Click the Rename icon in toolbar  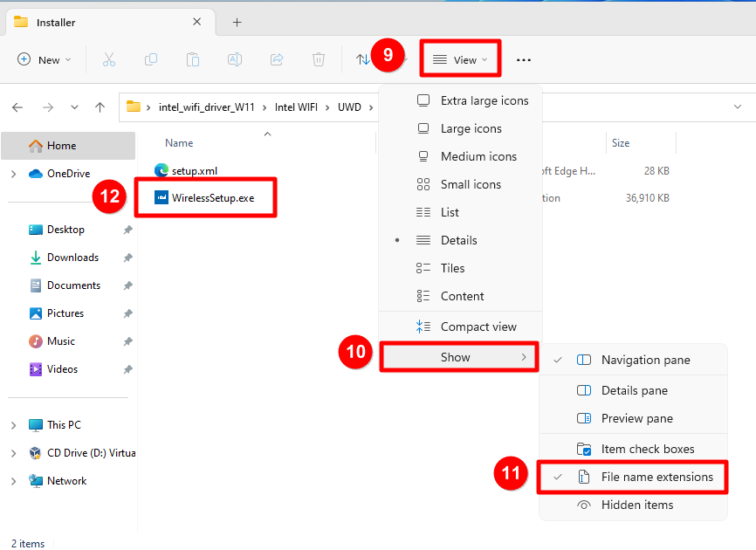(x=235, y=59)
